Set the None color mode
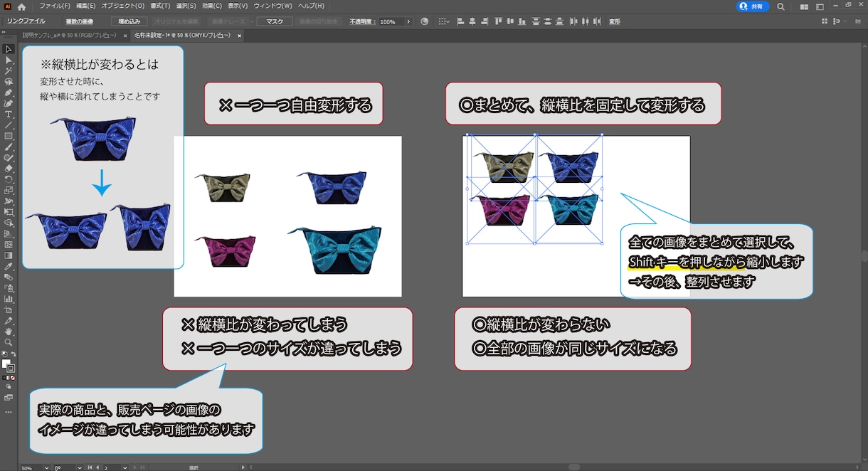 pos(13,378)
